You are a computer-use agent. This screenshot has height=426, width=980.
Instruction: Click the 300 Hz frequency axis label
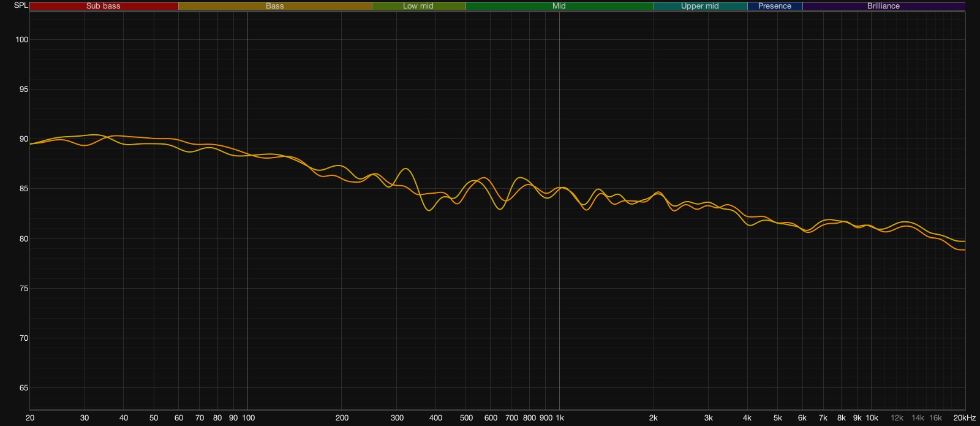pos(397,418)
